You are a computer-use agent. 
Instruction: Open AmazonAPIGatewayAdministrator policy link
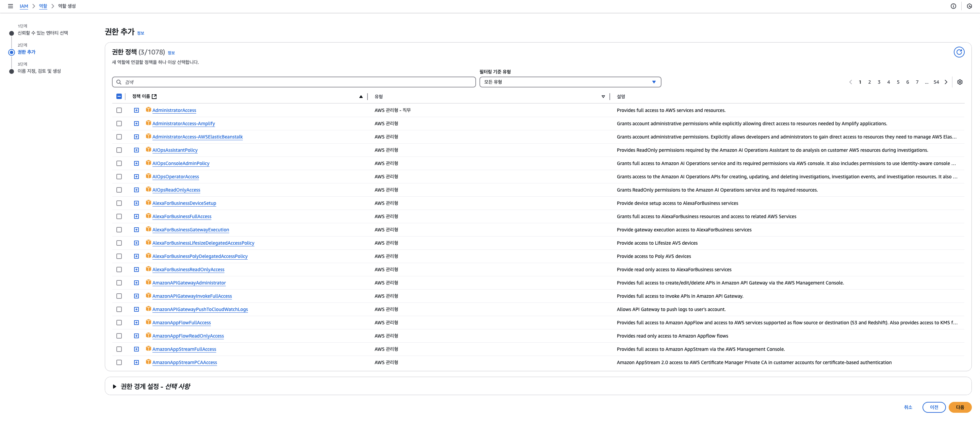(189, 283)
